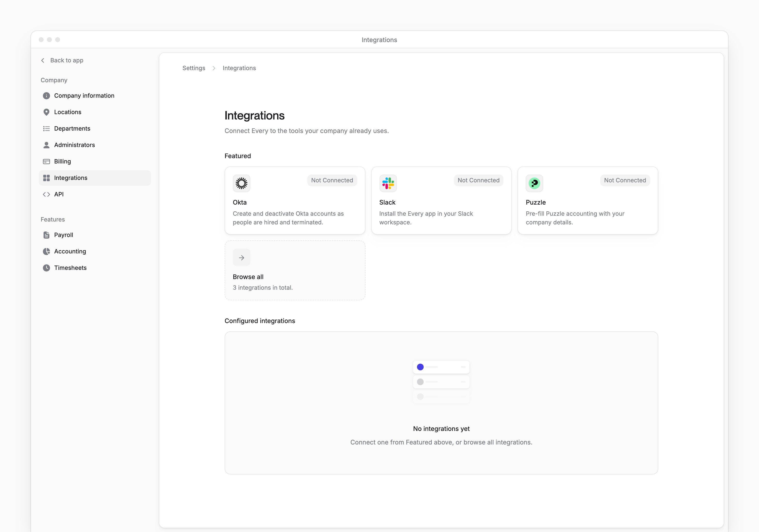
Task: Click the Browse all arrow icon
Action: pos(241,258)
